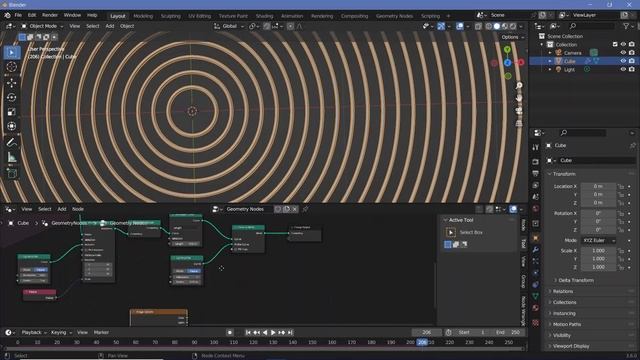Image resolution: width=640 pixels, height=360 pixels.
Task: Select the Add Cube tool
Action: tap(12, 173)
